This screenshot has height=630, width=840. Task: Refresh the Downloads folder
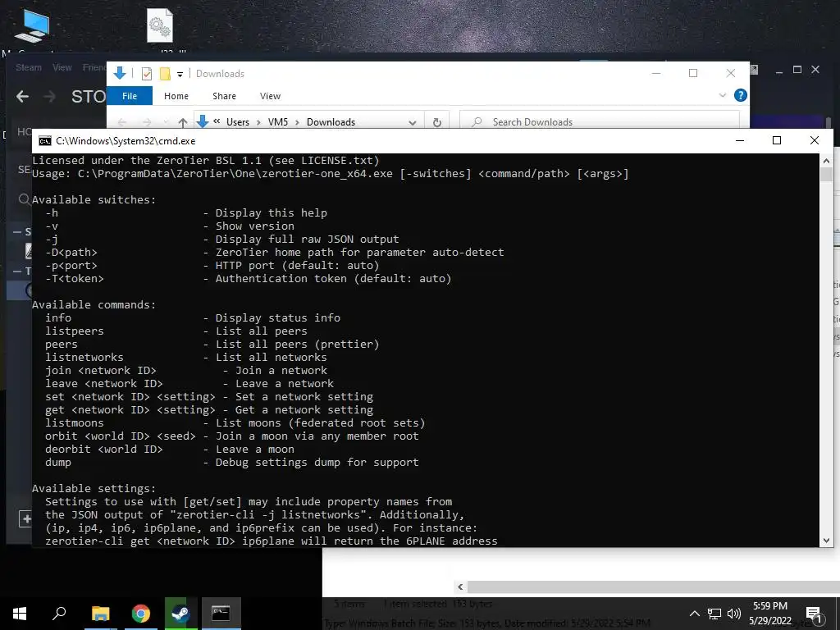(437, 123)
